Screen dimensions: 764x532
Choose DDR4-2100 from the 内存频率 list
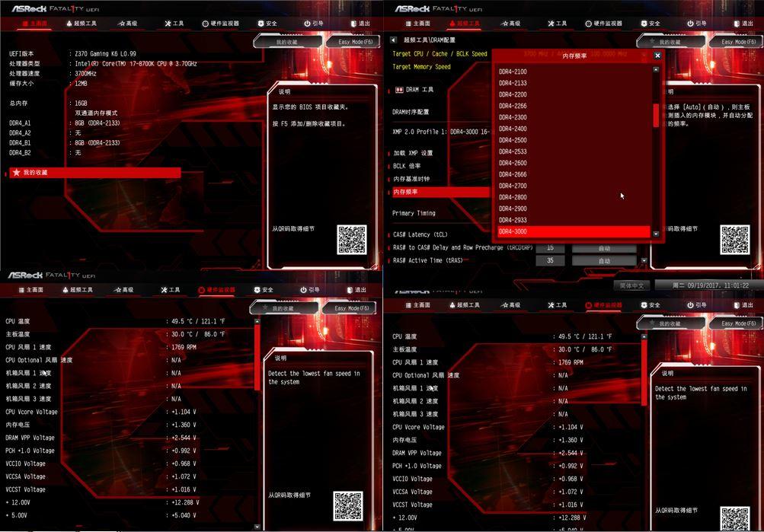click(x=574, y=72)
